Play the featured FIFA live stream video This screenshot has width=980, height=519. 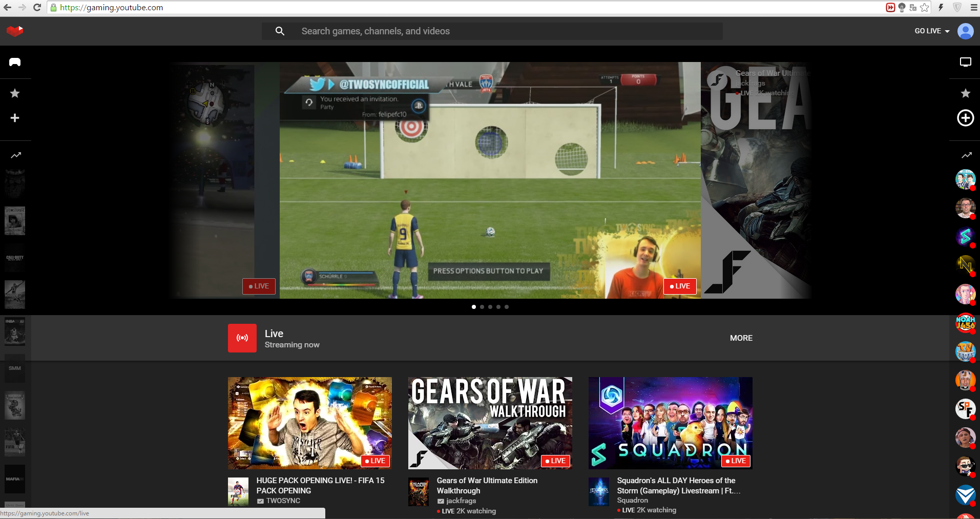click(x=490, y=180)
